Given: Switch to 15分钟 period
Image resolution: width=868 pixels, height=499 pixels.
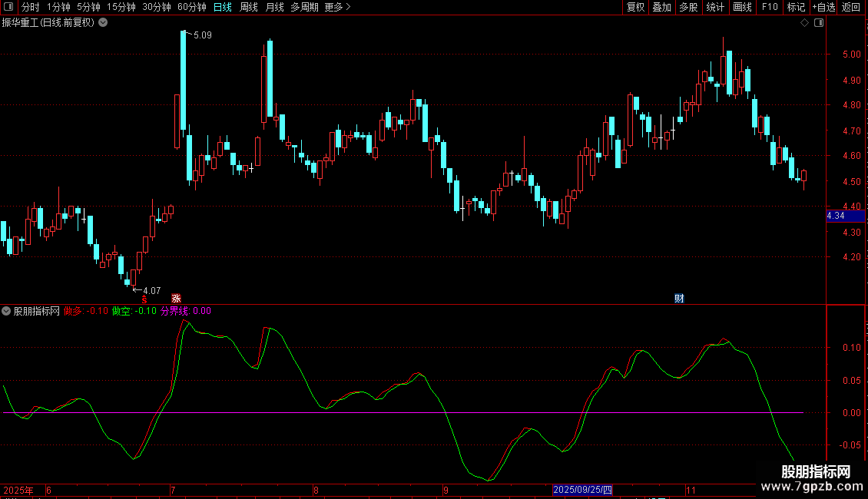Looking at the screenshot, I should 121,7.
